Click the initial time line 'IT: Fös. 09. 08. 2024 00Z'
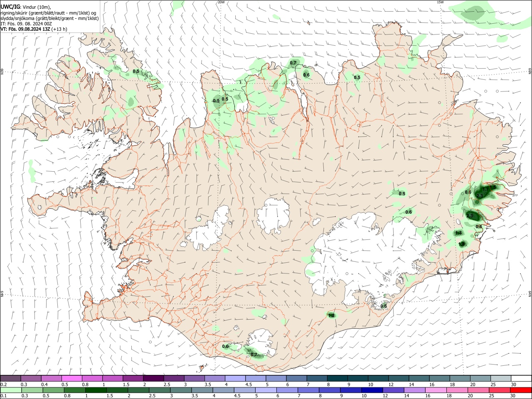532x399 pixels. click(26, 24)
